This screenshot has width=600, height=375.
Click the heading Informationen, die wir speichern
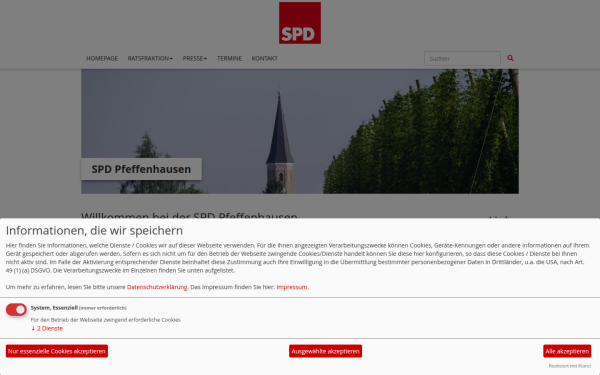[x=94, y=231]
